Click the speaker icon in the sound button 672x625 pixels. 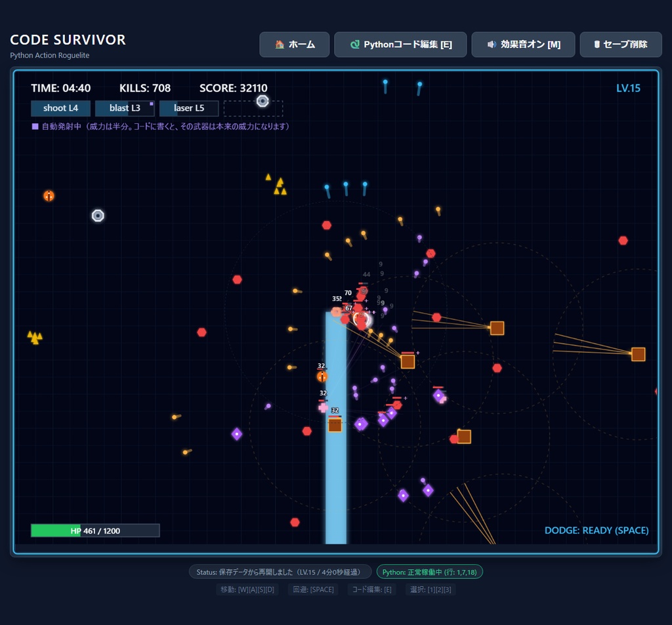click(492, 44)
